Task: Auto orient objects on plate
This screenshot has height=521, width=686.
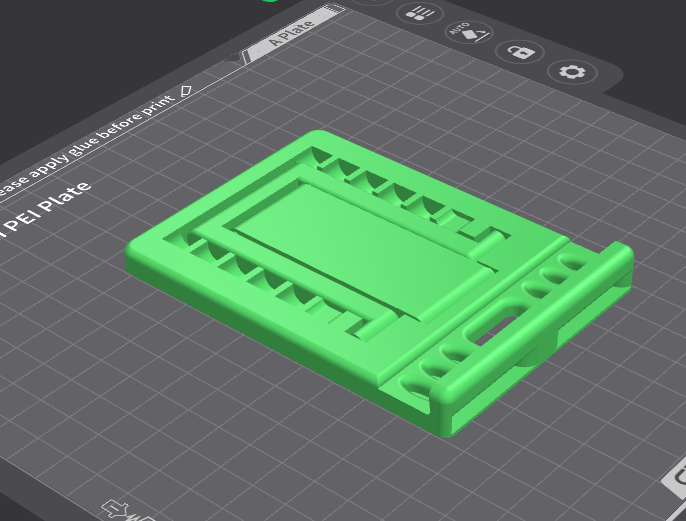Action: [469, 32]
